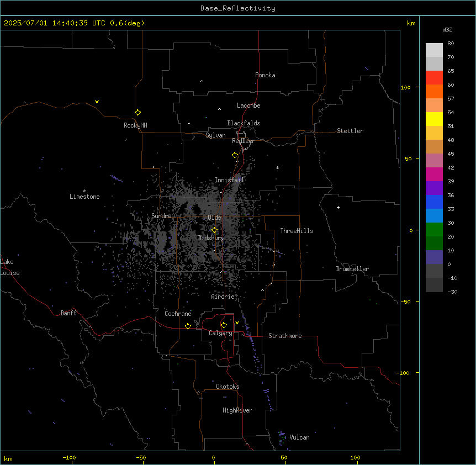Select the Innisfail label
Screen dimensions: 476x465
coord(229,180)
